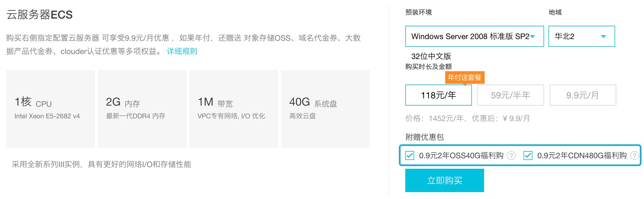This screenshot has height=199, width=644.
Task: Click the 立即购买 purchase button
Action: click(444, 180)
